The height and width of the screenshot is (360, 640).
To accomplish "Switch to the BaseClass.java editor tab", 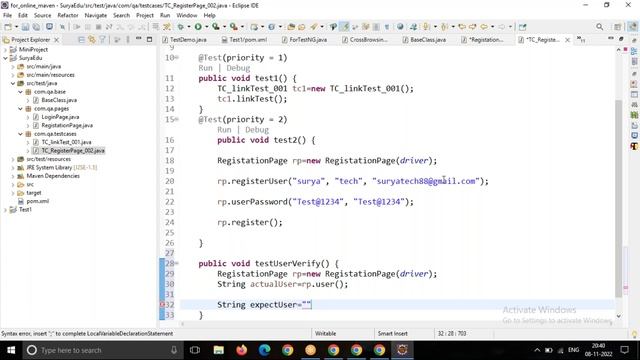I will tap(424, 40).
